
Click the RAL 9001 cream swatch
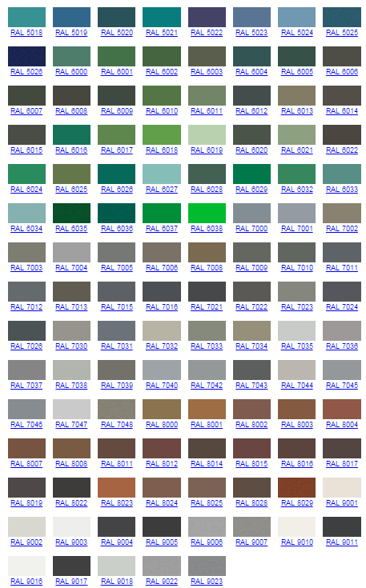pyautogui.click(x=342, y=487)
